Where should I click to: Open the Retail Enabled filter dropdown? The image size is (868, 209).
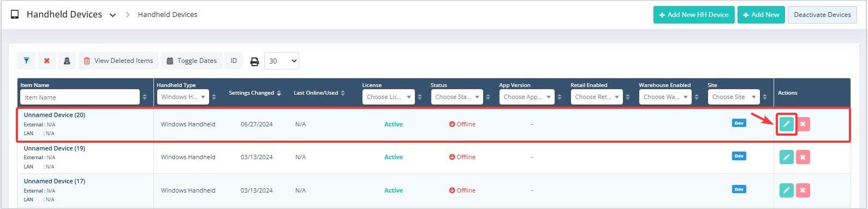(x=596, y=97)
